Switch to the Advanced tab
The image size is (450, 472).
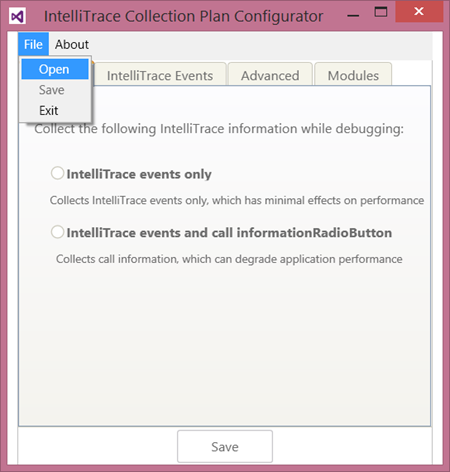270,75
